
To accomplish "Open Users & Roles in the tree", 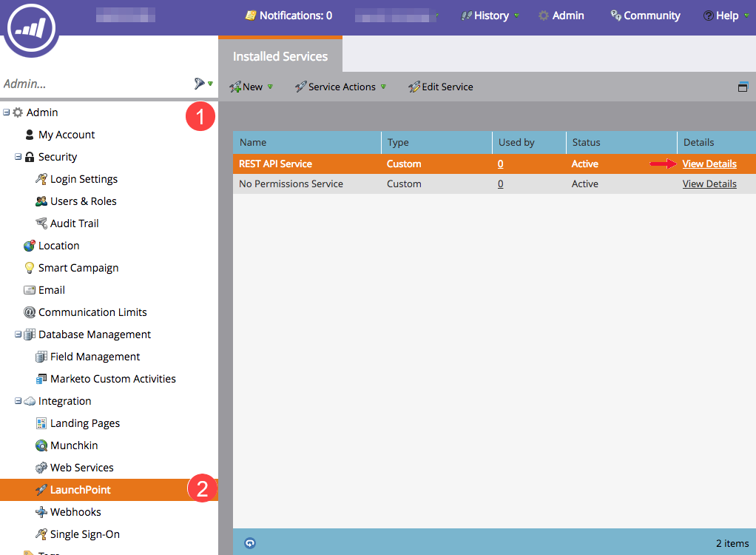I will click(84, 201).
